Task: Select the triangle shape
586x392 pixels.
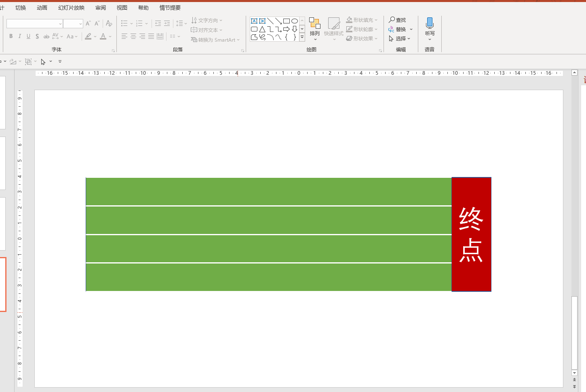Action: click(x=262, y=29)
